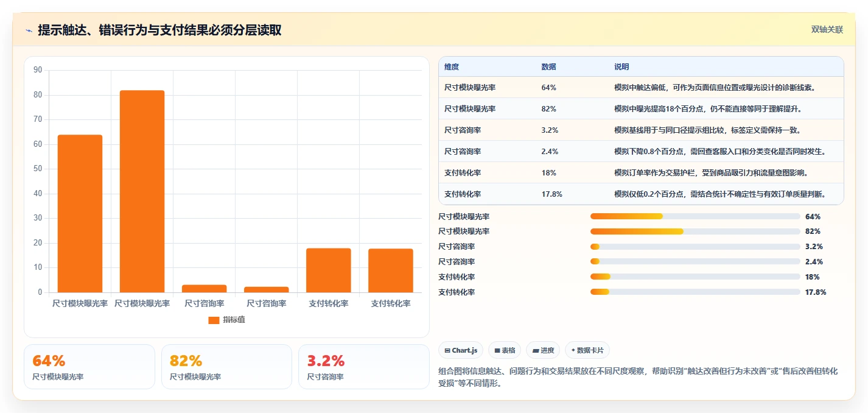Click the y-axis label 50
Image resolution: width=868 pixels, height=413 pixels.
click(38, 169)
